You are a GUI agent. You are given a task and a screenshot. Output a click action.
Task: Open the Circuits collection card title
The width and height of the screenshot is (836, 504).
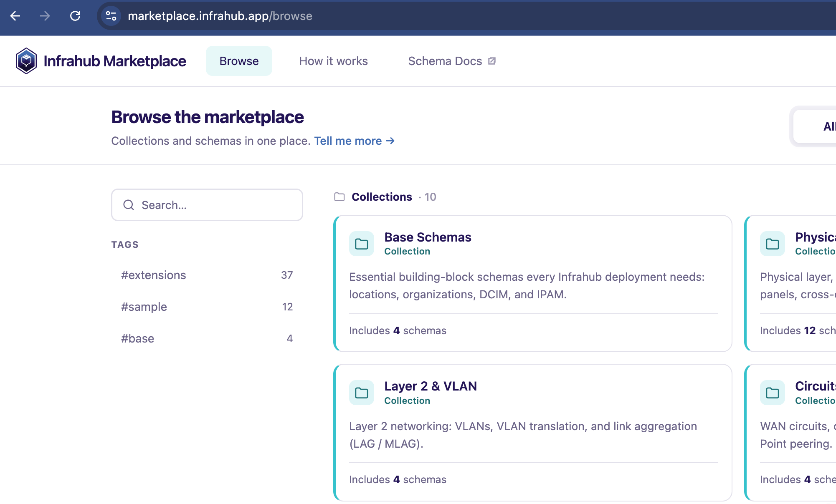point(816,386)
